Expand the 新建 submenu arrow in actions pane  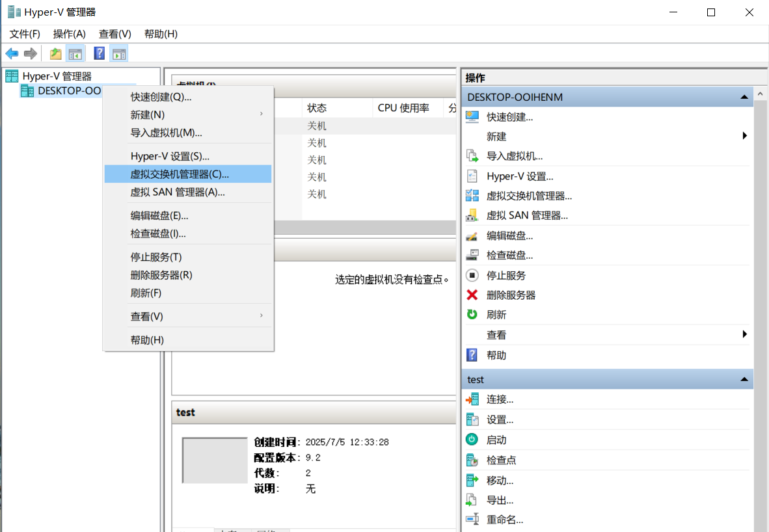[744, 136]
